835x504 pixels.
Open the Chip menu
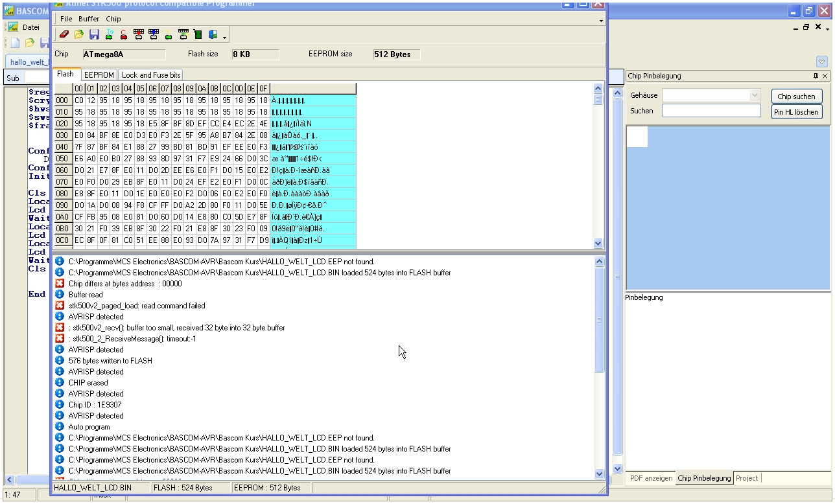click(113, 19)
